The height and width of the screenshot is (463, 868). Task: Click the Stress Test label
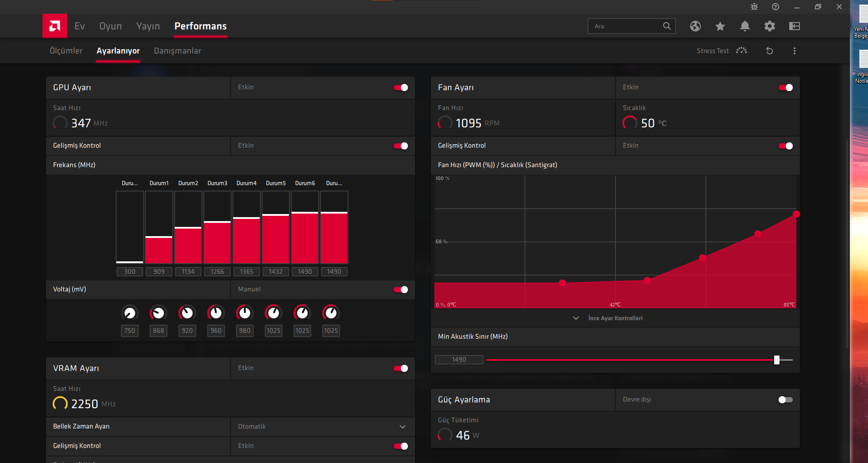click(x=713, y=51)
